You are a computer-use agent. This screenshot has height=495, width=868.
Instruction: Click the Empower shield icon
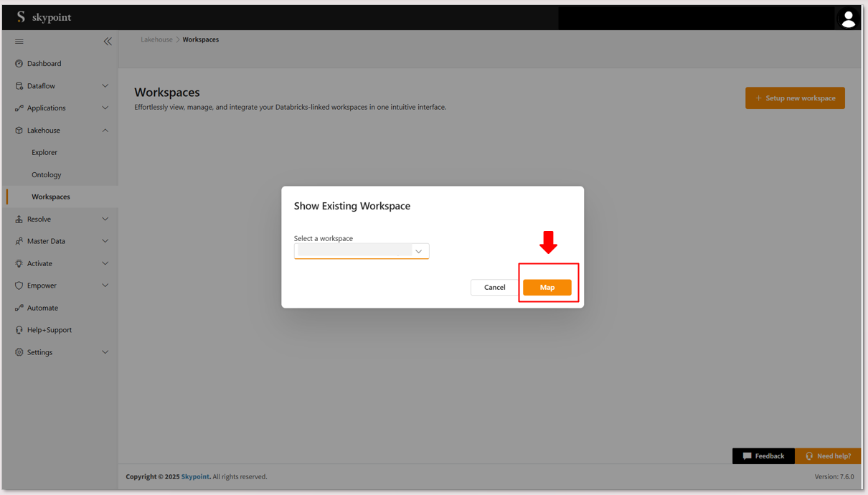tap(19, 286)
